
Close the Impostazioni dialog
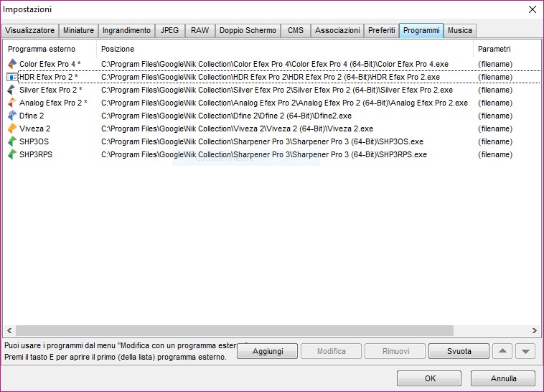[533, 9]
